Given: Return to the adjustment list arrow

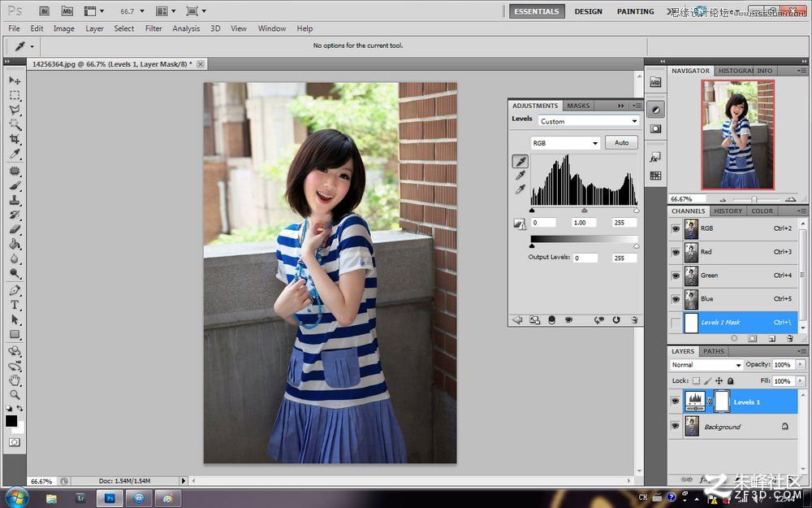Looking at the screenshot, I should tap(516, 319).
